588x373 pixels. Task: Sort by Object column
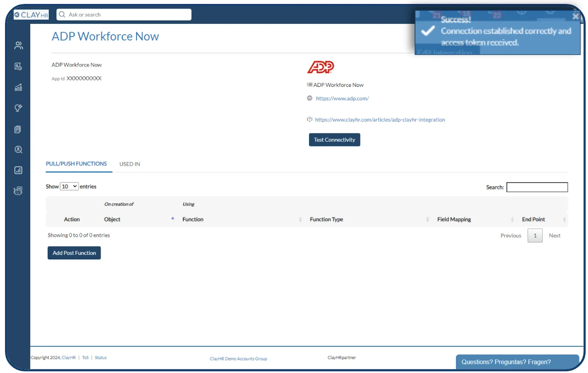coord(139,219)
